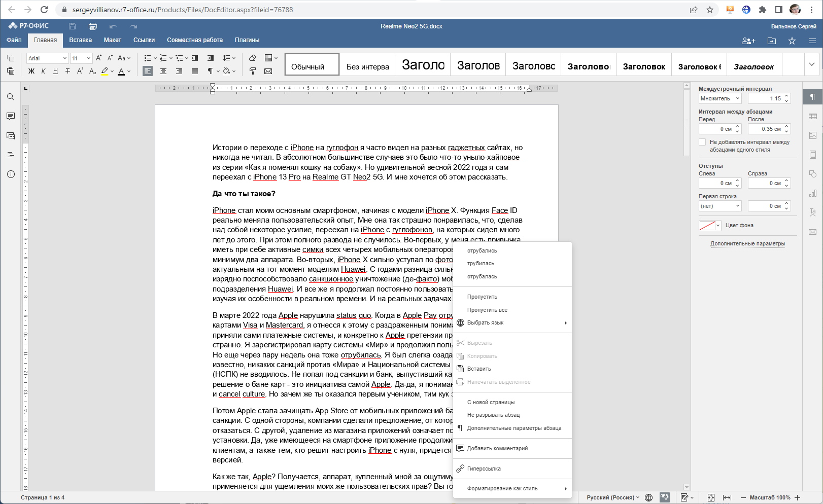Apply strikethrough formatting
This screenshot has width=823, height=504.
pyautogui.click(x=67, y=71)
